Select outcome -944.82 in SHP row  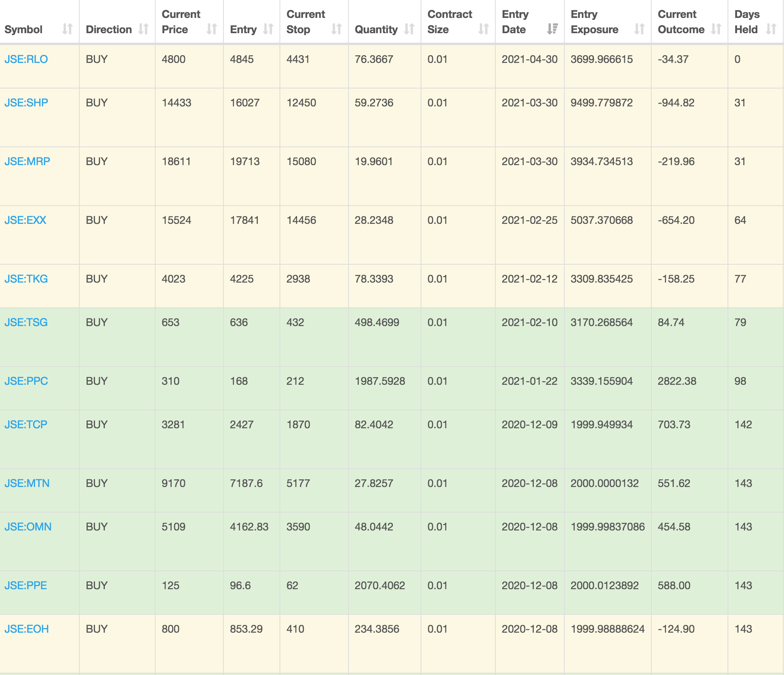[x=676, y=103]
